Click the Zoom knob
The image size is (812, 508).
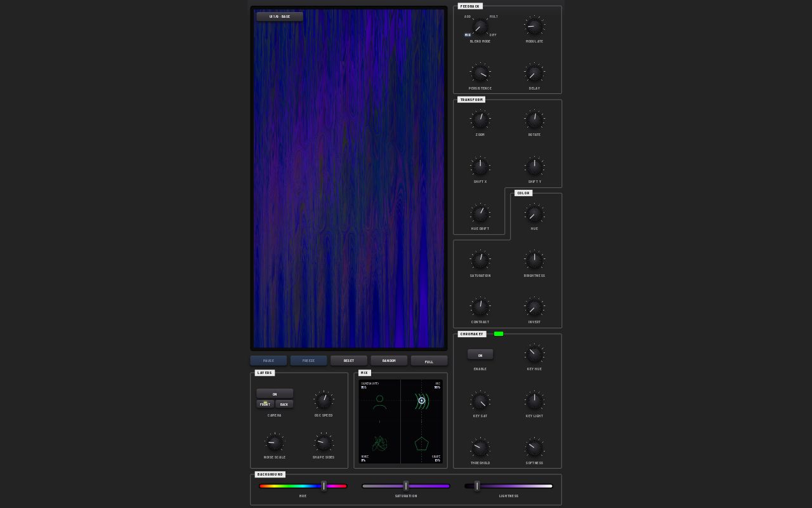pyautogui.click(x=480, y=120)
